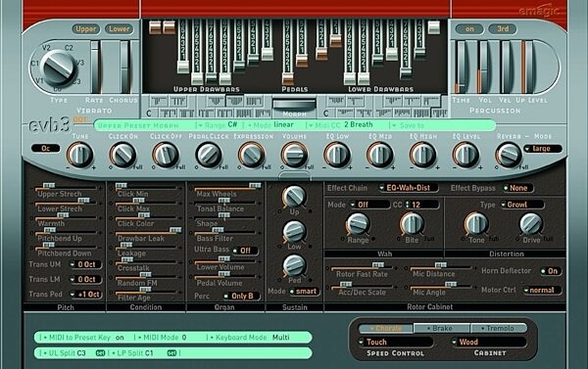
Task: Open the Save to menu
Action: click(409, 125)
